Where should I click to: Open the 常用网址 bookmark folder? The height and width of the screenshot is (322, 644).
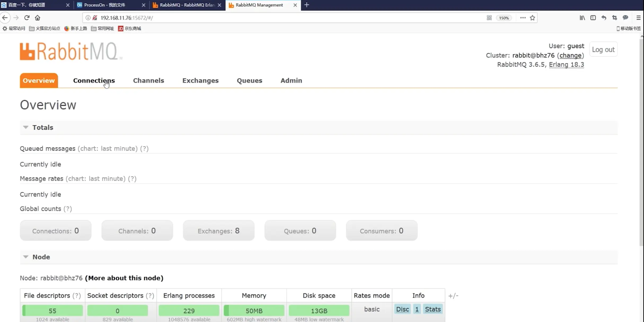coord(103,28)
